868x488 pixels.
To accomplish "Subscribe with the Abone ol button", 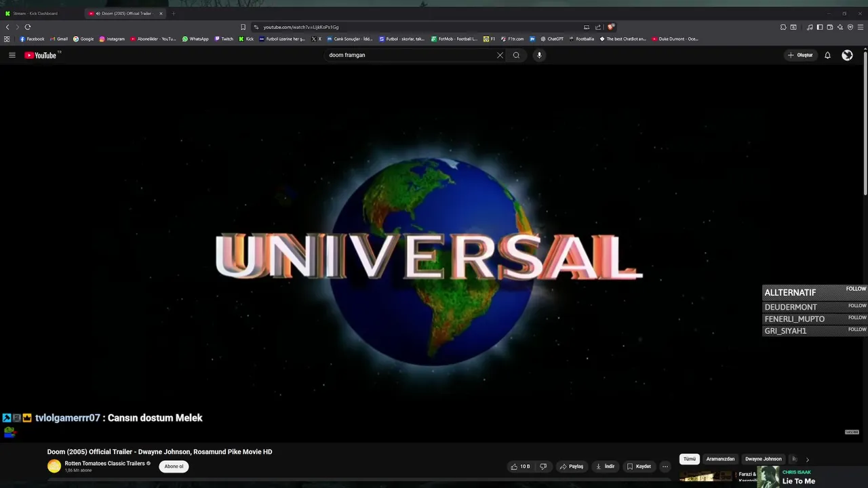I will [x=174, y=466].
